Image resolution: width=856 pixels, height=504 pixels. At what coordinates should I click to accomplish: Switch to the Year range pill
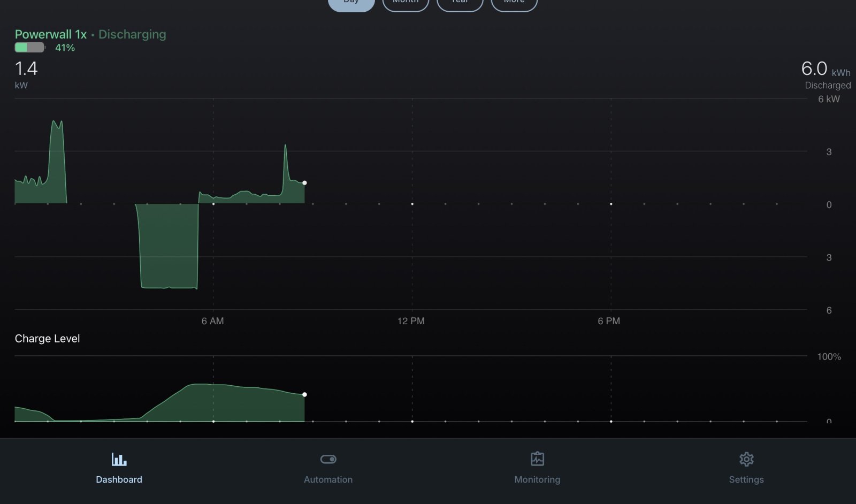pyautogui.click(x=460, y=3)
